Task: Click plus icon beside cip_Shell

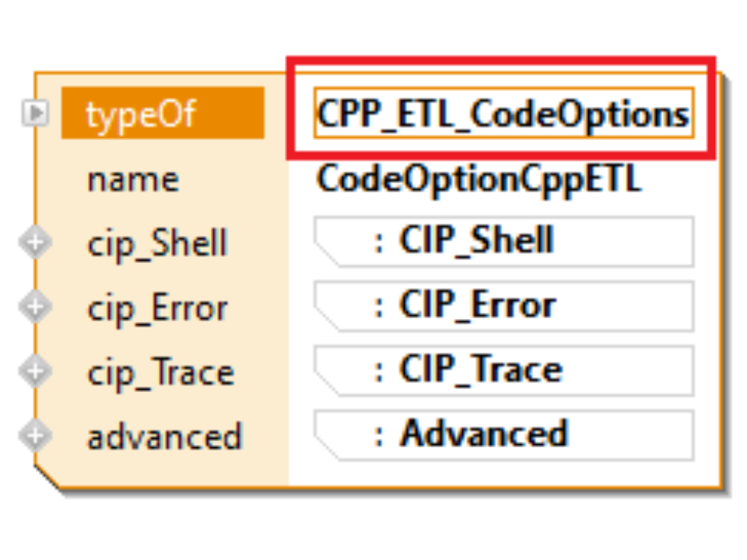Action: [34, 243]
